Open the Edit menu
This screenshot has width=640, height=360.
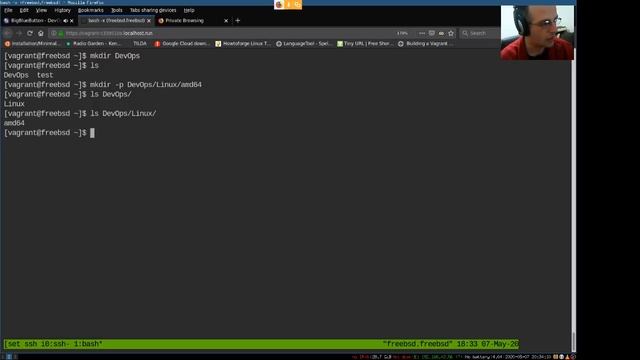(24, 10)
